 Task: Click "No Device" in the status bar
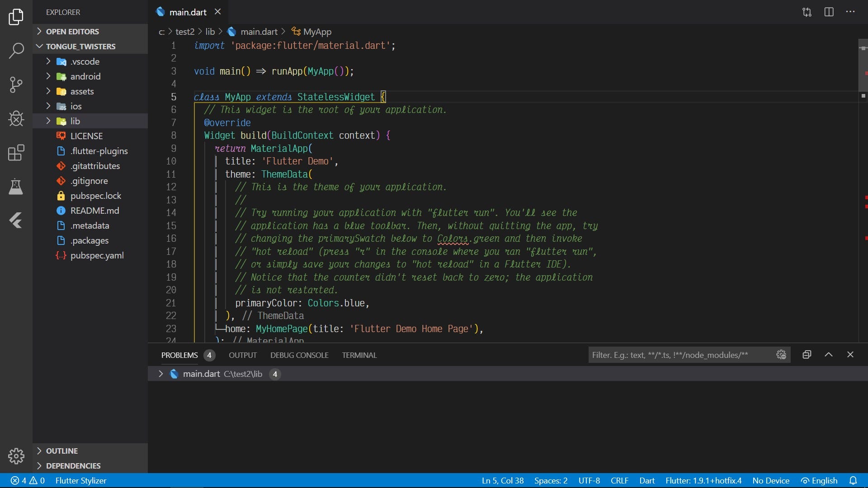point(770,480)
